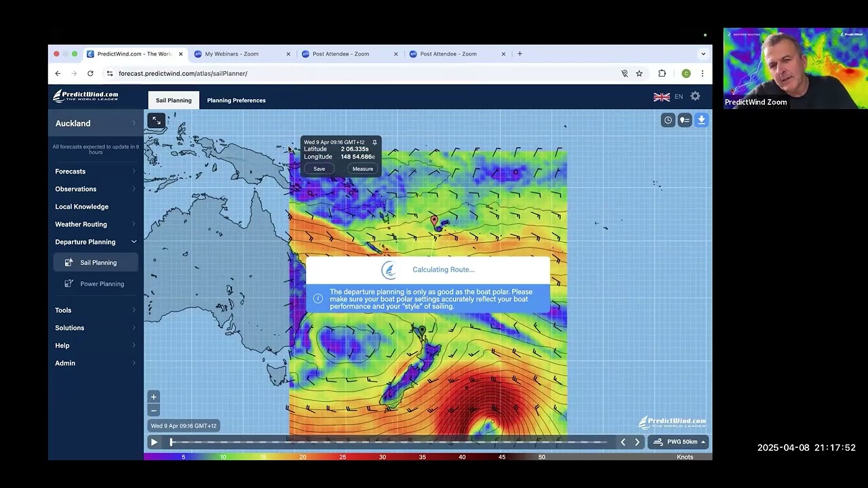This screenshot has width=868, height=488.
Task: Click the address bar URL
Action: (183, 73)
